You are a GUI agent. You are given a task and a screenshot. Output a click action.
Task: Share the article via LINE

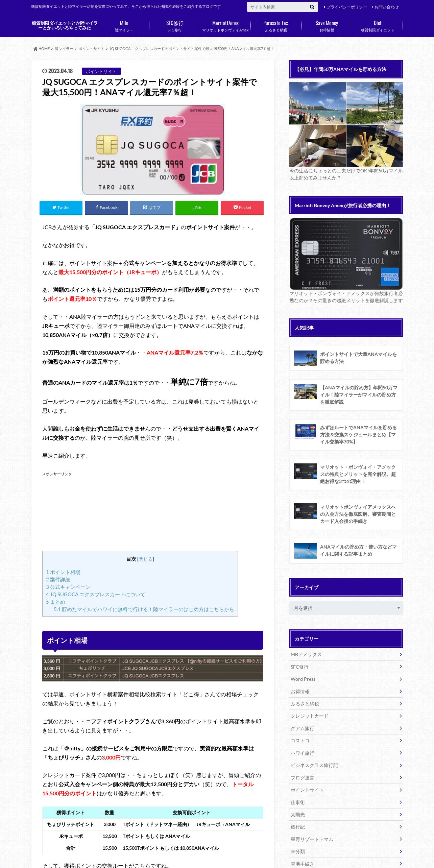point(197,208)
